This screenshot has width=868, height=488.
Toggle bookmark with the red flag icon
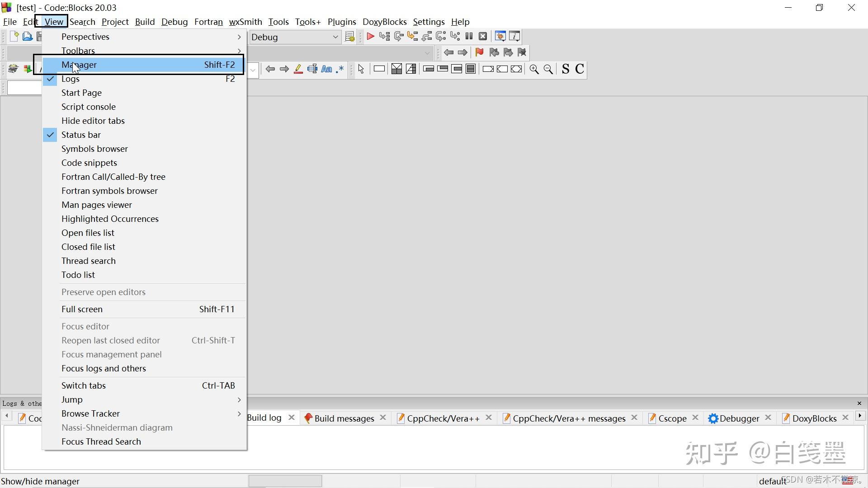479,52
